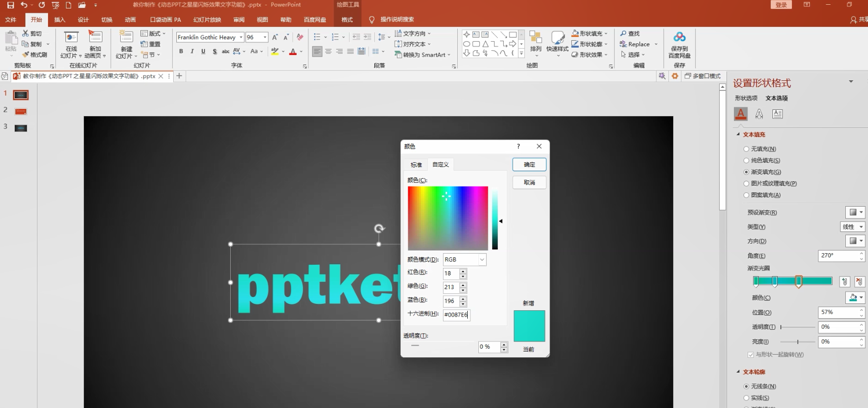This screenshot has width=868, height=408.
Task: Open the color mode (RGB) dropdown
Action: pos(482,259)
